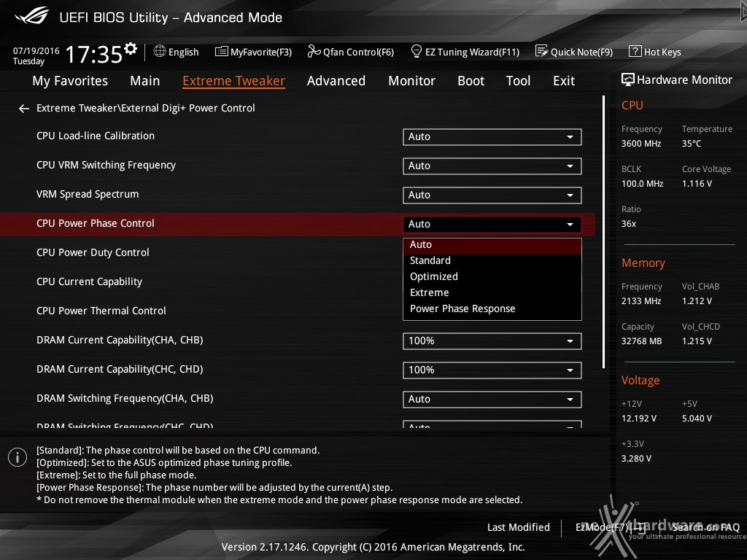Click the Qfan Control fan icon
Image resolution: width=747 pixels, height=560 pixels.
[314, 51]
